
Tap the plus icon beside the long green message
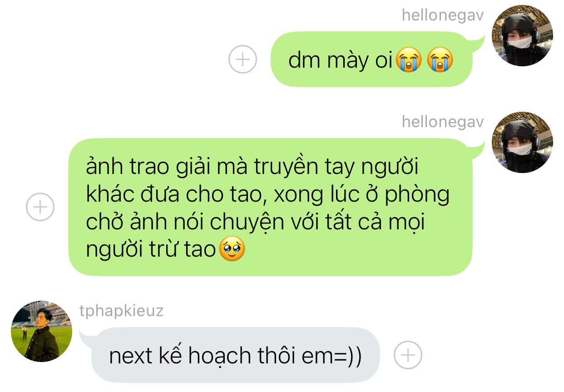[x=40, y=207]
